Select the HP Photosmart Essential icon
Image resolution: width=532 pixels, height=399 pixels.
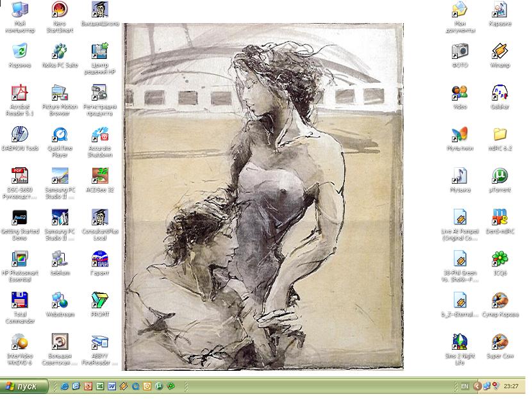[20, 259]
